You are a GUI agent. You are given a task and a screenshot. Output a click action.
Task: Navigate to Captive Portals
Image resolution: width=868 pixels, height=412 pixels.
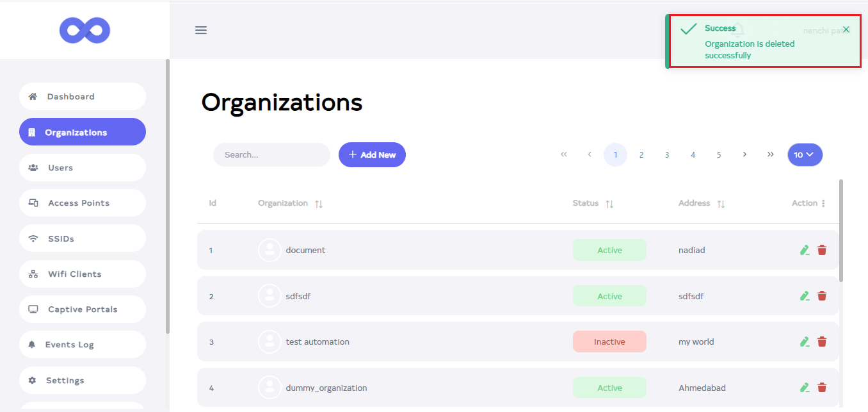83,309
